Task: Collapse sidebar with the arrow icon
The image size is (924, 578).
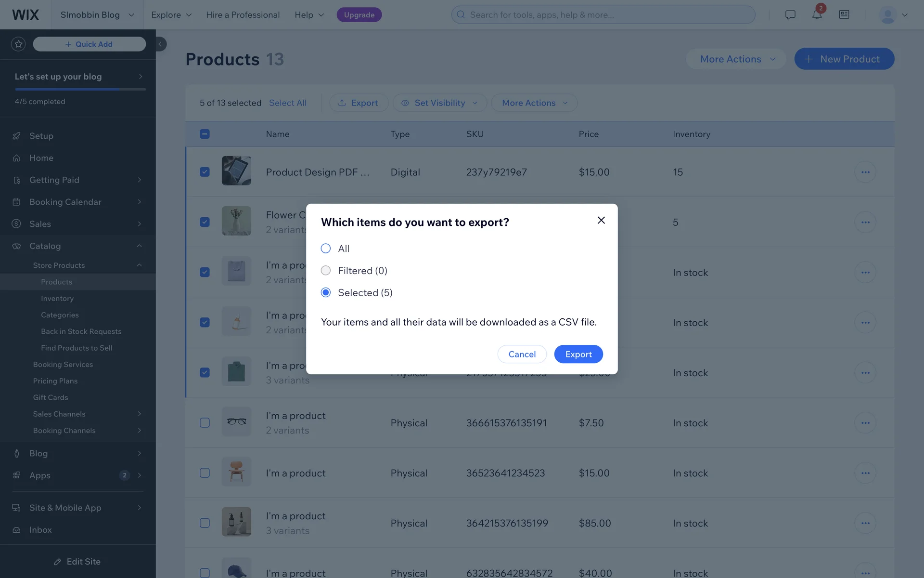Action: (x=160, y=44)
